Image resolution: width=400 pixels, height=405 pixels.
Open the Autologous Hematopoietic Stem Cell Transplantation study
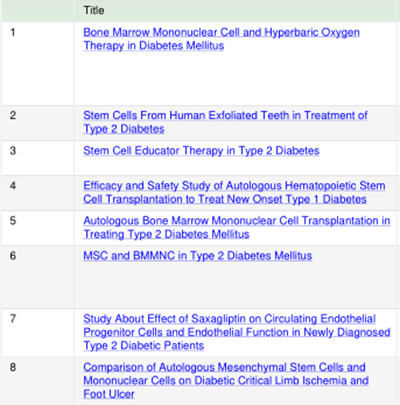[x=234, y=192]
